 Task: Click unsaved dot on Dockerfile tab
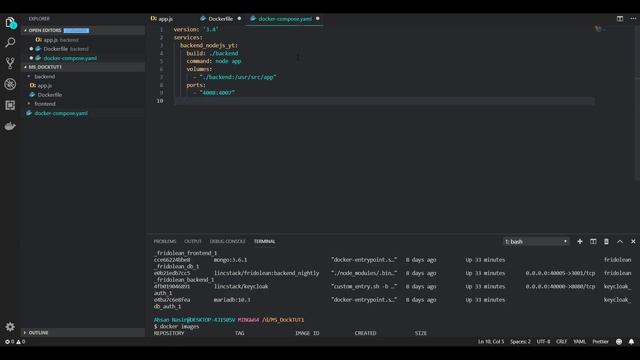(x=239, y=18)
